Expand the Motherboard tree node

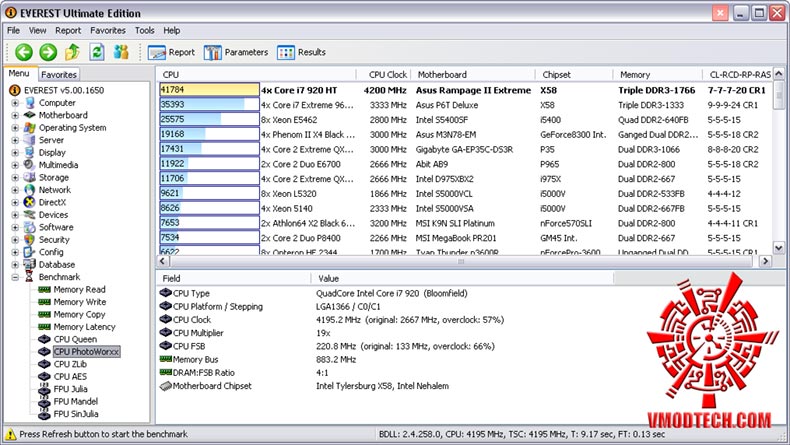(15, 115)
